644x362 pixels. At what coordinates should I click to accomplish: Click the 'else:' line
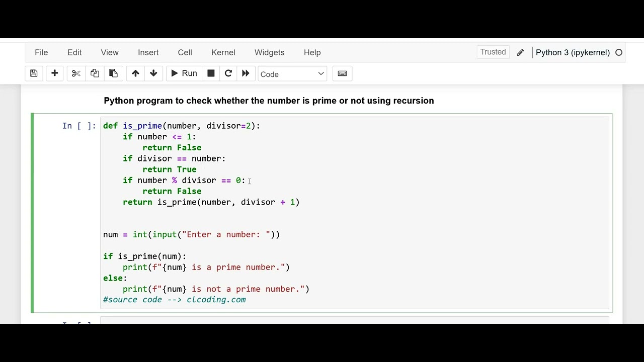pyautogui.click(x=115, y=278)
